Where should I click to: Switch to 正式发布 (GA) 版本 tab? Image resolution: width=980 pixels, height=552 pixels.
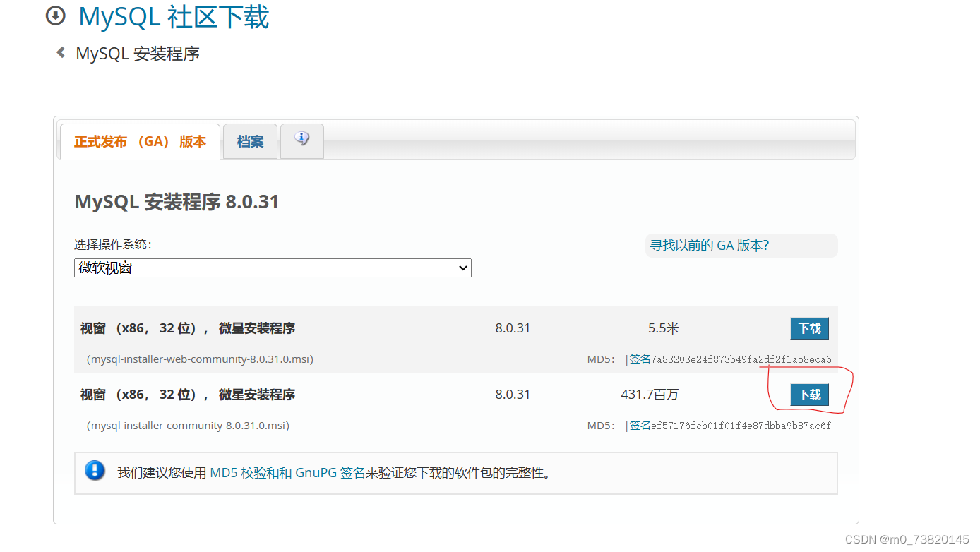click(140, 142)
